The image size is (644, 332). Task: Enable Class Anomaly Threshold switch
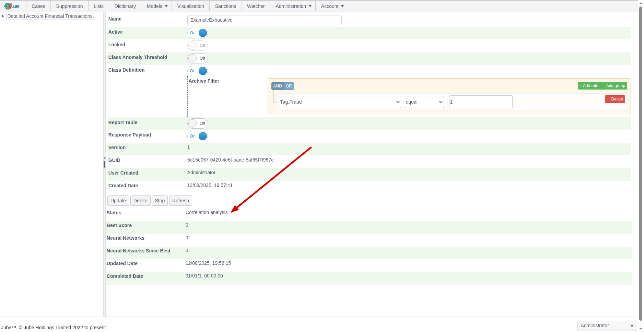pos(198,58)
